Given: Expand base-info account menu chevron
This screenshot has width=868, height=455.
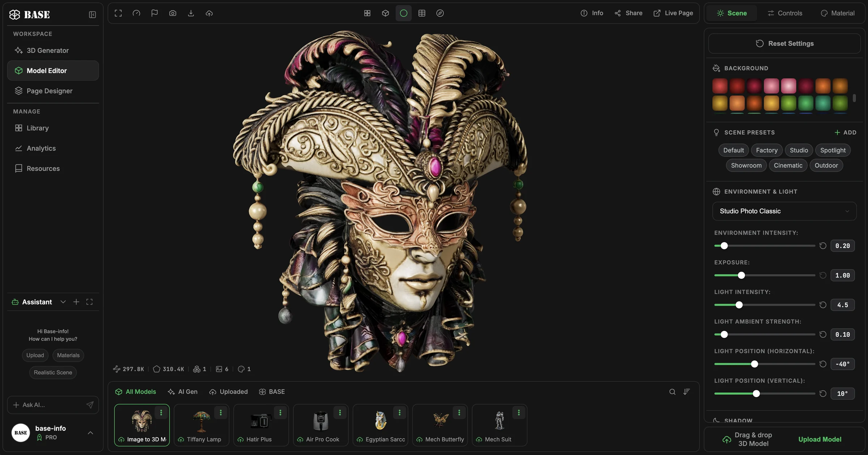Looking at the screenshot, I should point(90,433).
